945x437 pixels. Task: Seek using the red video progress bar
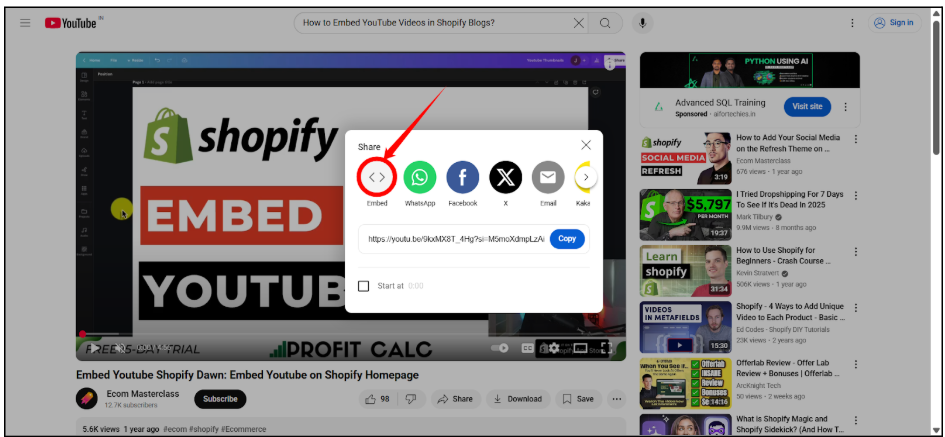coord(351,333)
